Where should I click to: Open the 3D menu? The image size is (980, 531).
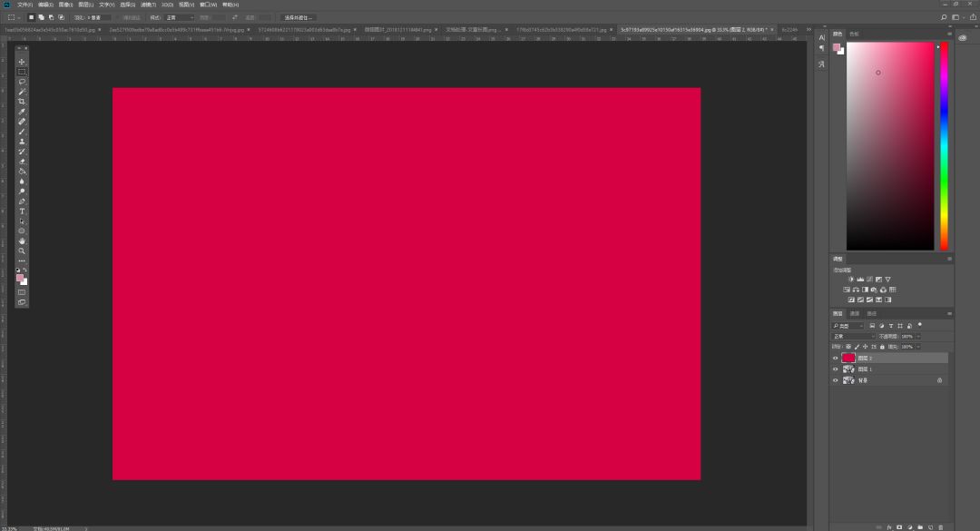coord(168,5)
